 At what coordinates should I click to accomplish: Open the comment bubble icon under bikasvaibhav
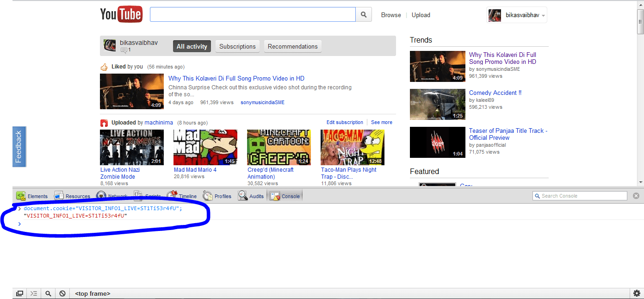pos(124,50)
